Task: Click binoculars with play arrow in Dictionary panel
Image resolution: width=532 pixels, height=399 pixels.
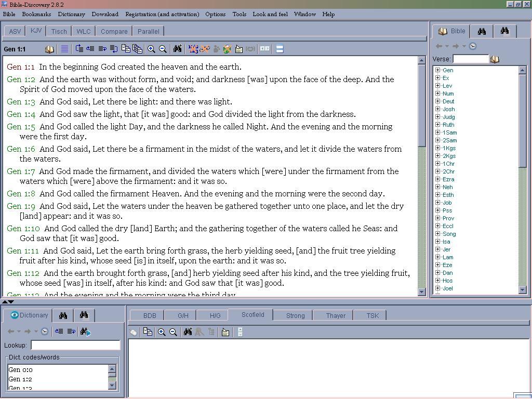Action: (x=85, y=331)
